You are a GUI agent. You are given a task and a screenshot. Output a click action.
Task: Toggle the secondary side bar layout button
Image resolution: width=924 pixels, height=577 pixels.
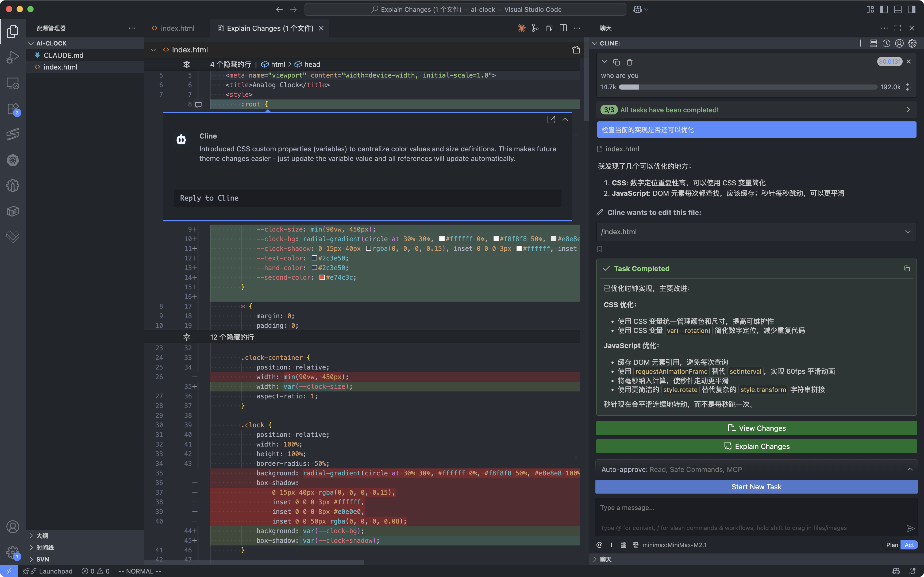911,9
